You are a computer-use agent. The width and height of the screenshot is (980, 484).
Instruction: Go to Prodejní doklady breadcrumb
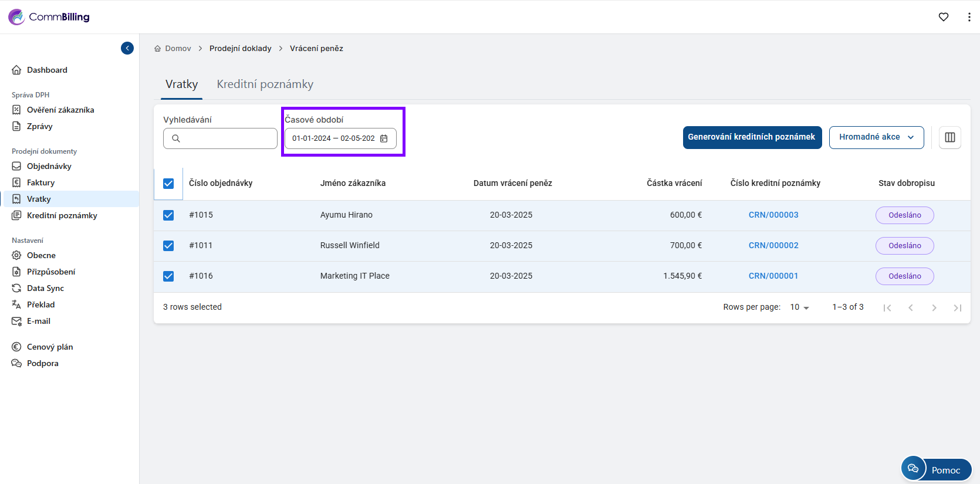240,49
